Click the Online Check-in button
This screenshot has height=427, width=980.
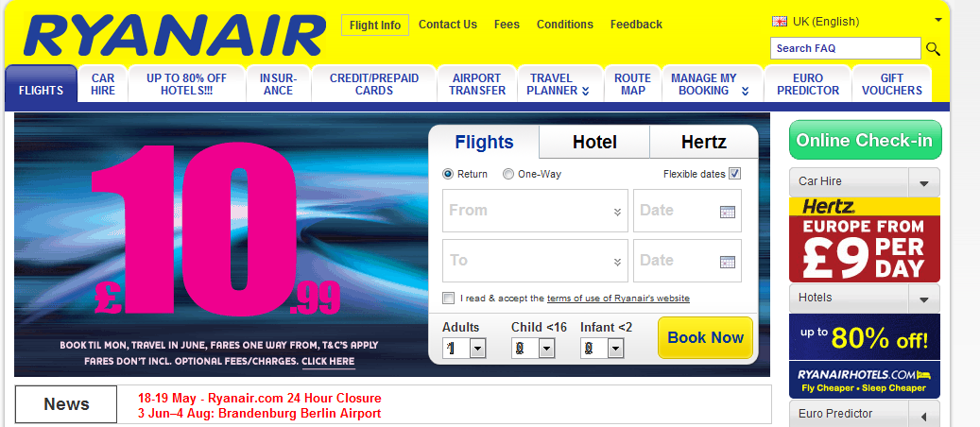[866, 140]
